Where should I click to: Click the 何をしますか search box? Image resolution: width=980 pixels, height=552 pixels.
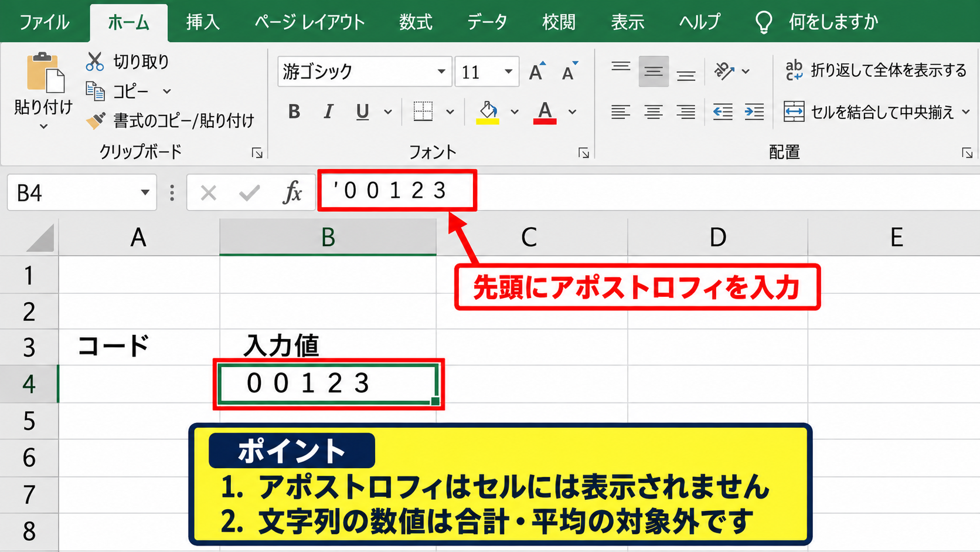pyautogui.click(x=833, y=22)
